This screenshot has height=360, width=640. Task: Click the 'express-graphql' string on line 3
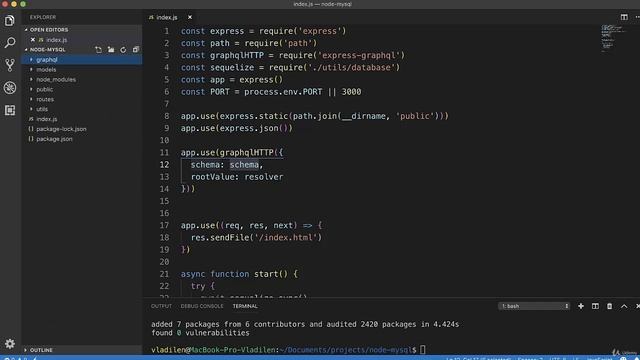point(359,55)
